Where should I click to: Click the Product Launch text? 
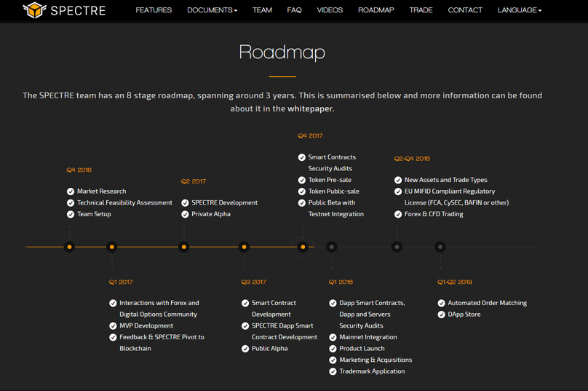pos(362,348)
